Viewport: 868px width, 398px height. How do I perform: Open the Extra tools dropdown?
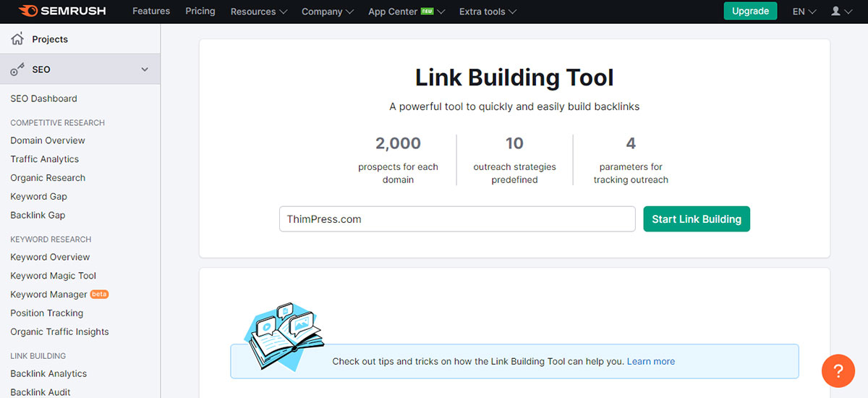(488, 12)
